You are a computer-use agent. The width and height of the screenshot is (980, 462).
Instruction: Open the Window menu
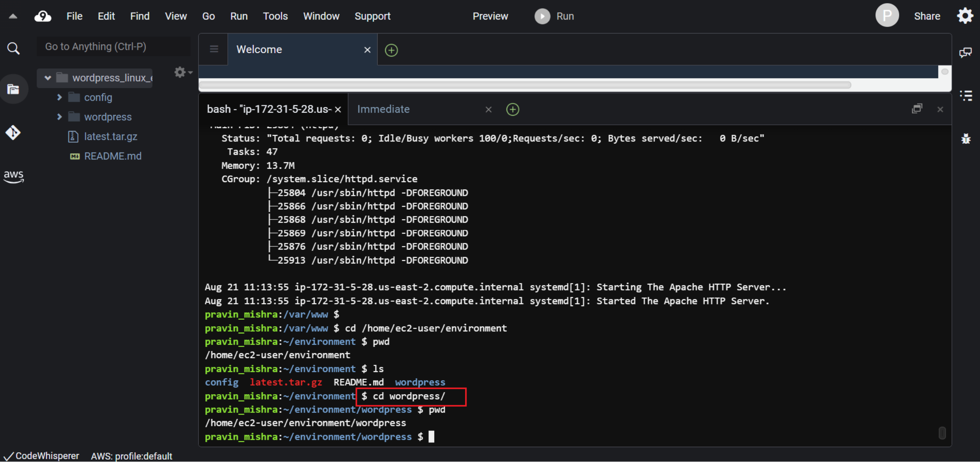(321, 16)
